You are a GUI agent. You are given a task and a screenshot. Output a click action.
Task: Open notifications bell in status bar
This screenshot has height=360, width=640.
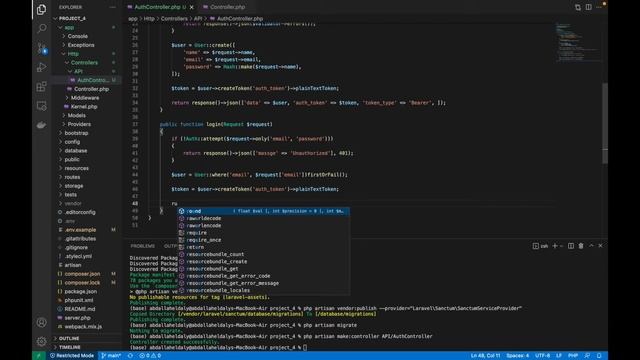coord(599,356)
